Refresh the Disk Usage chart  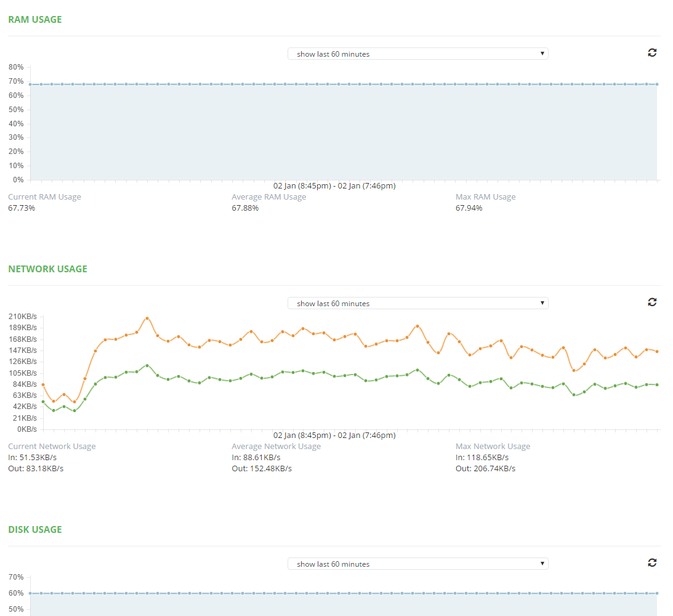point(652,562)
